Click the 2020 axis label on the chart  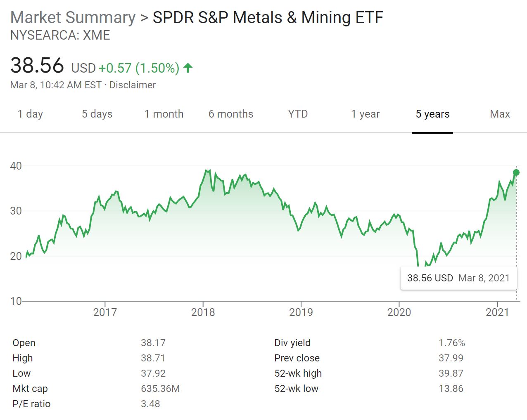(x=400, y=313)
